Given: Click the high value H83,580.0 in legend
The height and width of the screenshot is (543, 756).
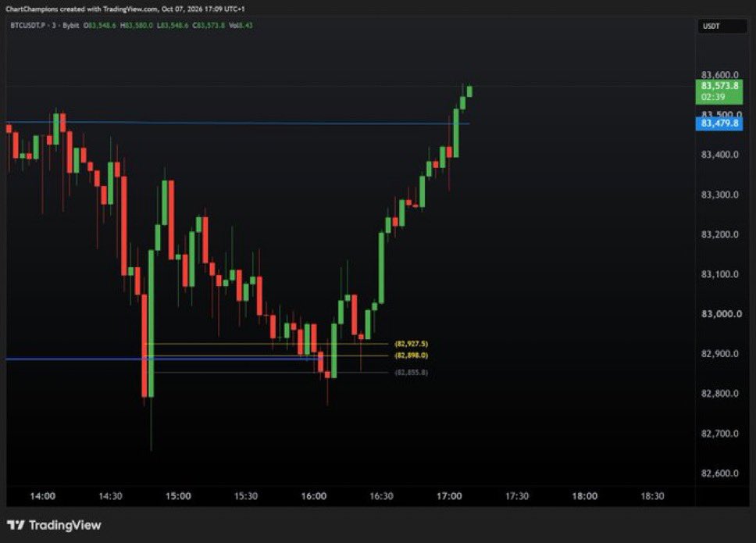Looking at the screenshot, I should (137, 25).
